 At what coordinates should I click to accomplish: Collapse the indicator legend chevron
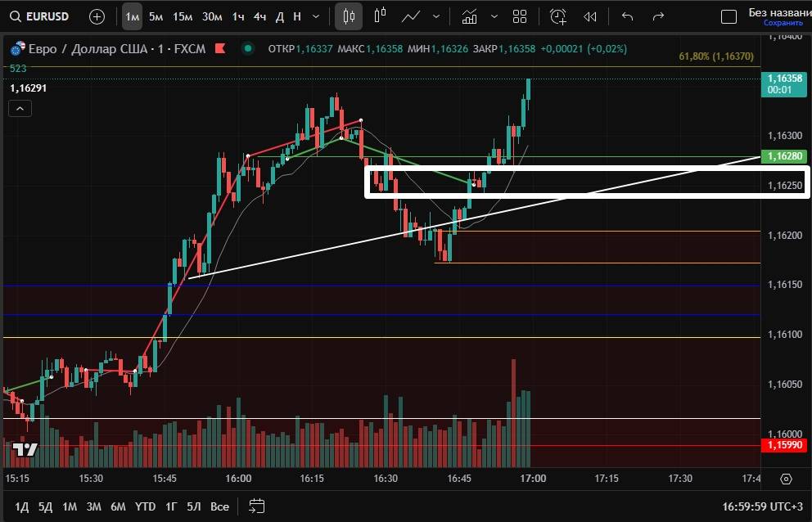point(20,109)
